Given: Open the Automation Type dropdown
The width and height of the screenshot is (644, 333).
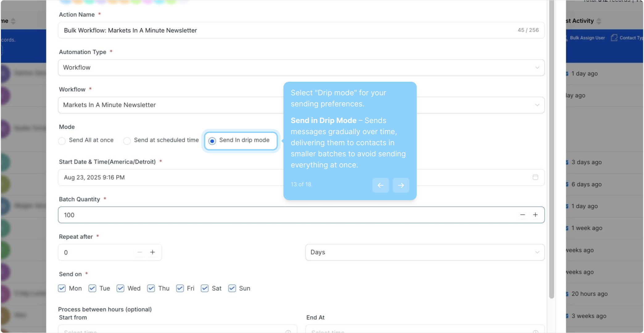Looking at the screenshot, I should (x=537, y=68).
